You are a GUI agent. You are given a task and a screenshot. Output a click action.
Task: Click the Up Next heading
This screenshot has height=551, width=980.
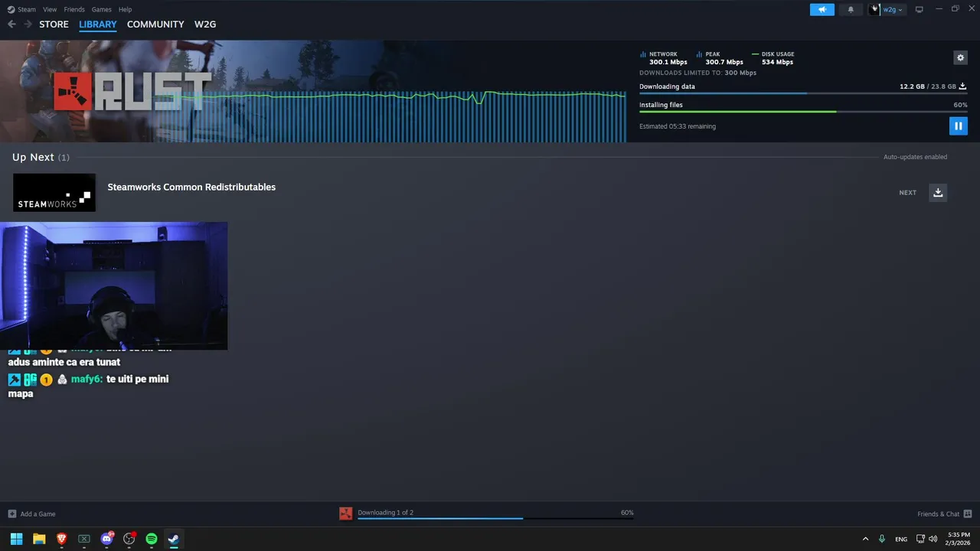tap(33, 157)
